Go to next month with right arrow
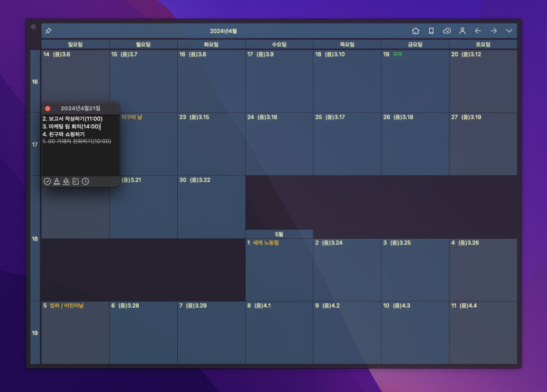 (493, 31)
